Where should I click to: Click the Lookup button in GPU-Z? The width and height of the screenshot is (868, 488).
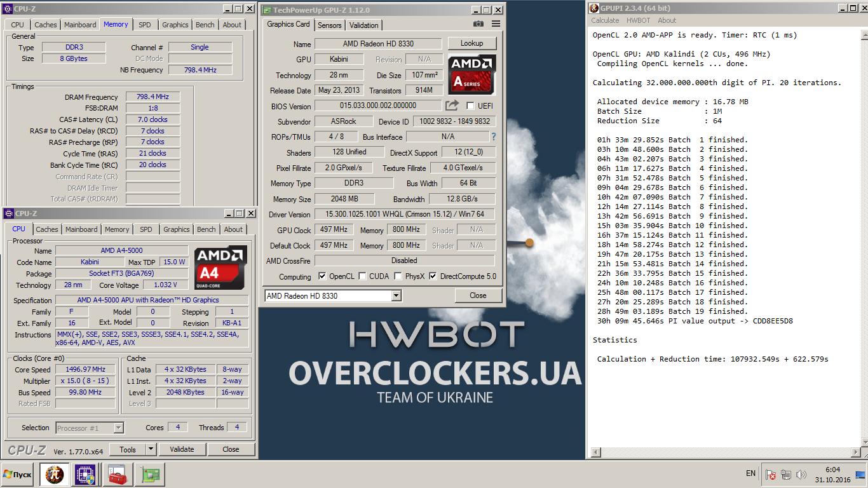pyautogui.click(x=471, y=43)
